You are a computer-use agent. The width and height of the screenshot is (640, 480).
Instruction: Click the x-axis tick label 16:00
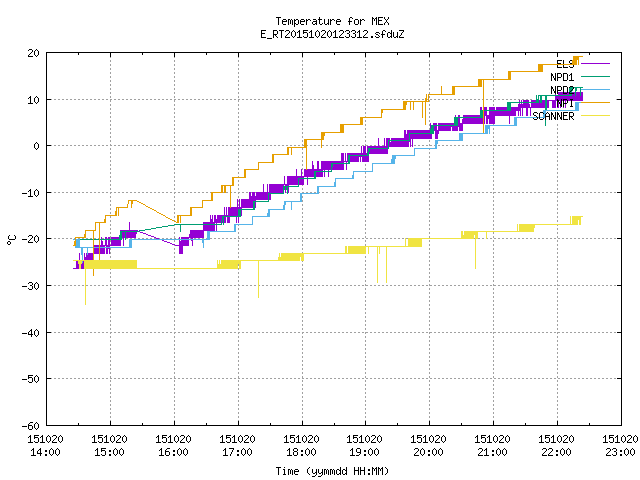173,452
